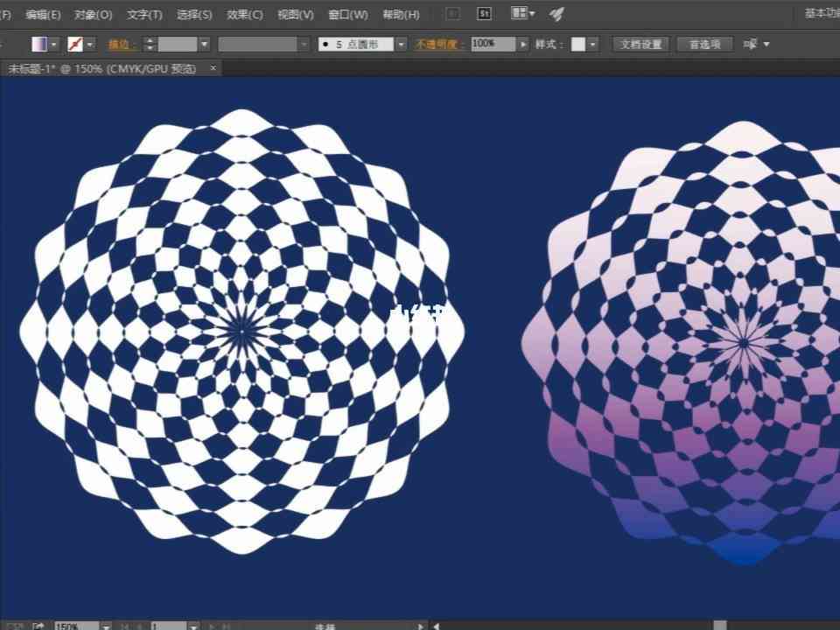This screenshot has height=630, width=840.
Task: Expand the opacity slider arrow
Action: coord(523,44)
